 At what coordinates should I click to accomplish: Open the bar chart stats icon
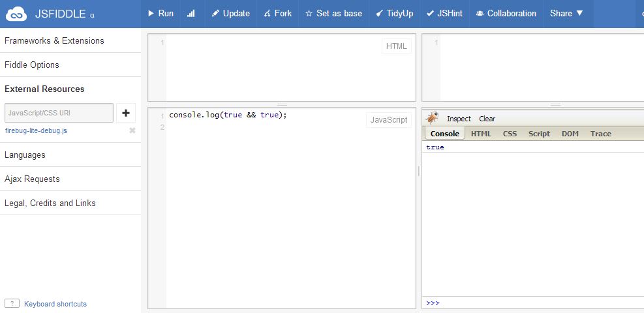pyautogui.click(x=191, y=14)
